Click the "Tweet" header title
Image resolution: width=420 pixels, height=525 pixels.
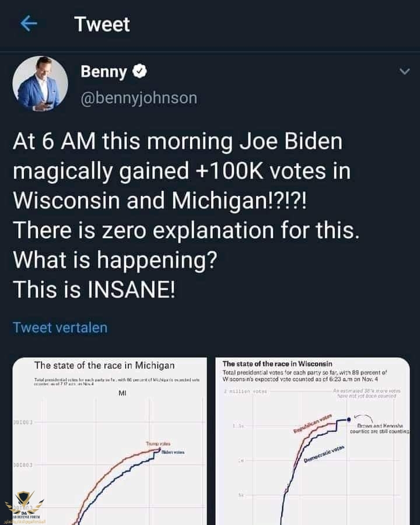(102, 24)
